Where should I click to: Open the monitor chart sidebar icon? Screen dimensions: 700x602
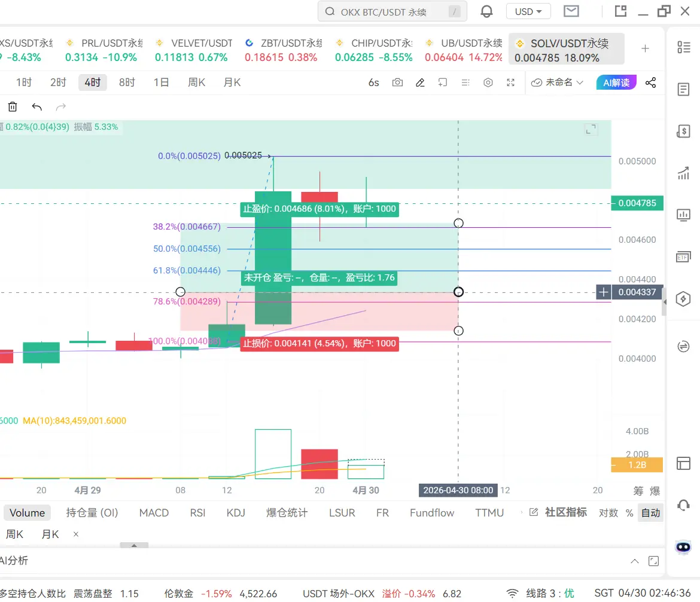pos(683,215)
